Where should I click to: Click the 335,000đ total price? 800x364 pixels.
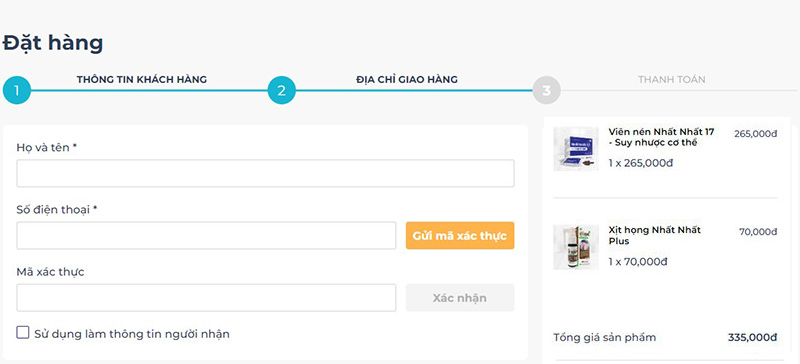[752, 337]
